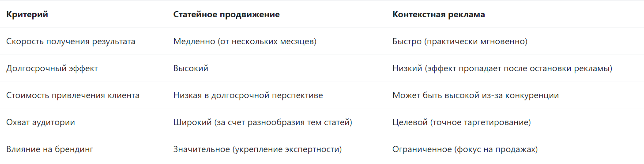
Task: Click the word Медленно in the speed row
Action: [193, 42]
